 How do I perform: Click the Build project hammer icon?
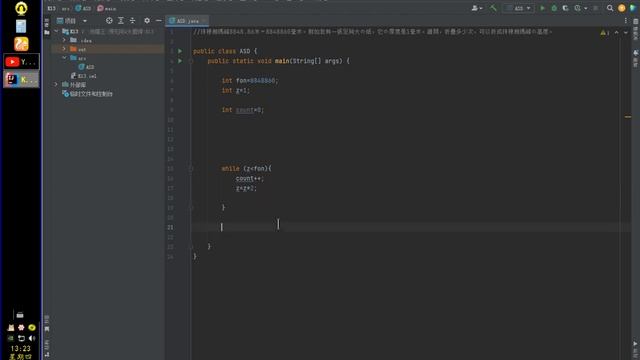493,8
